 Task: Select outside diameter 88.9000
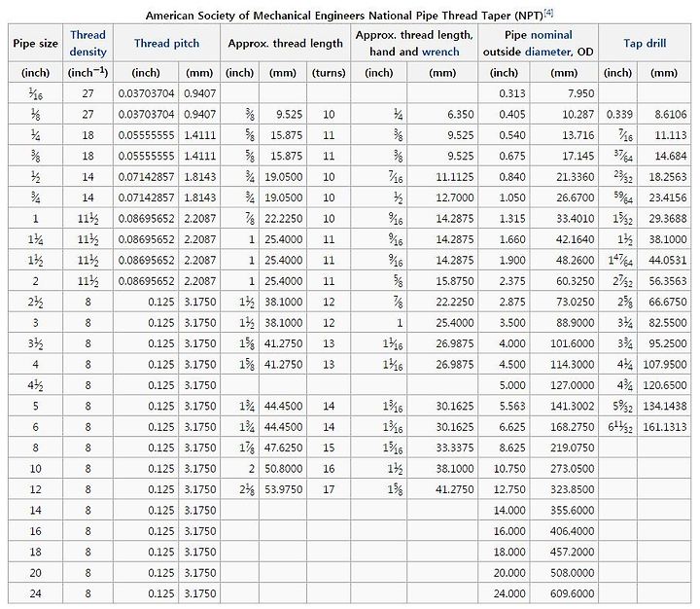[575, 323]
